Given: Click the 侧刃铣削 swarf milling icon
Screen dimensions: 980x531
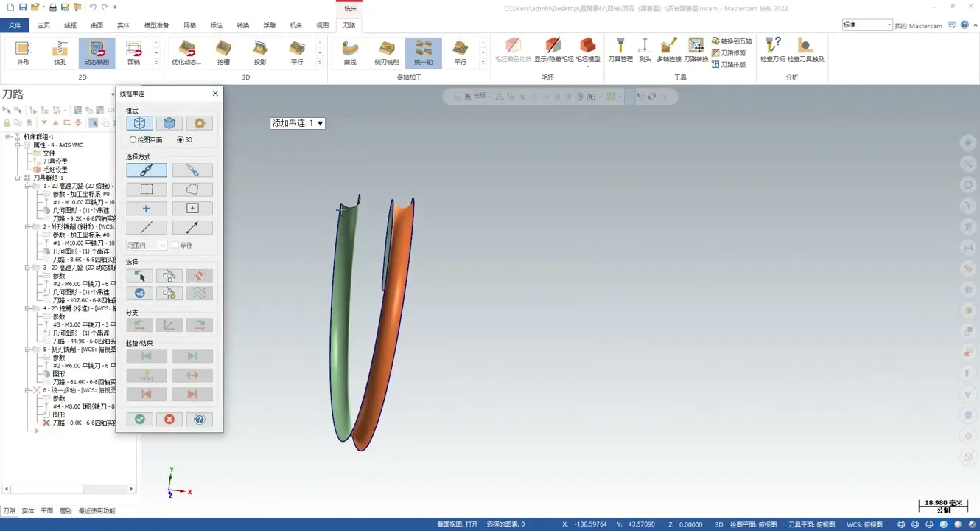Looking at the screenshot, I should pos(387,52).
